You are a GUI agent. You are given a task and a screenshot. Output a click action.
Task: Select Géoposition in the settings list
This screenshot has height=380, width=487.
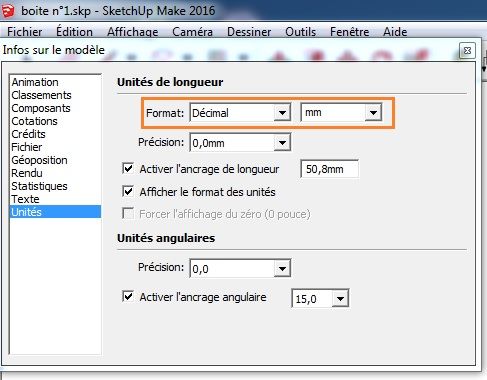[x=55, y=160]
